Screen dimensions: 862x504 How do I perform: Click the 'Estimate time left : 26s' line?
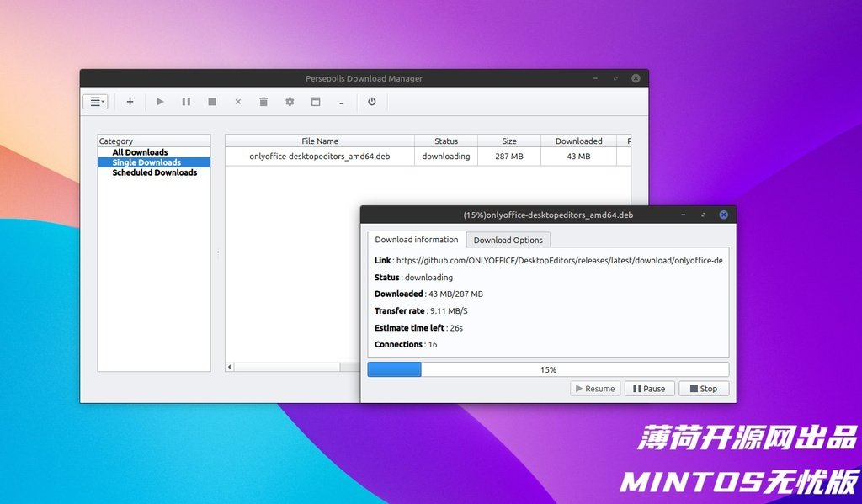click(419, 328)
